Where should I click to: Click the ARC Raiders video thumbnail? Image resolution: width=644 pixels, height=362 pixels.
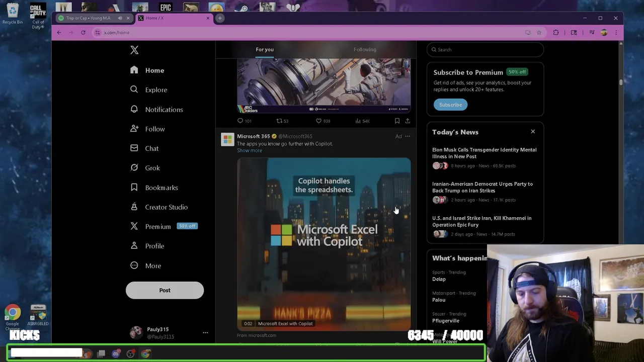click(324, 85)
